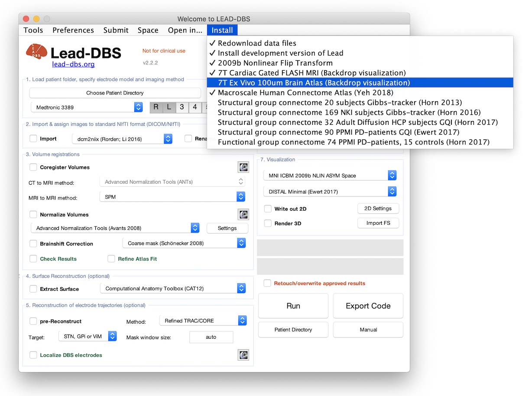Open the 2D Settings button
The width and height of the screenshot is (532, 396).
tap(378, 209)
